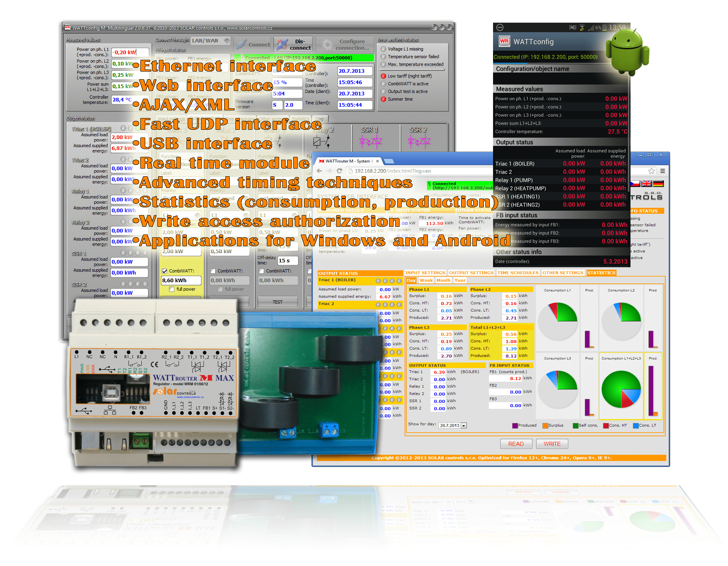Screen dimensions: 728x566
Task: Check the yellow-panel full power checkbox
Action: click(x=172, y=289)
